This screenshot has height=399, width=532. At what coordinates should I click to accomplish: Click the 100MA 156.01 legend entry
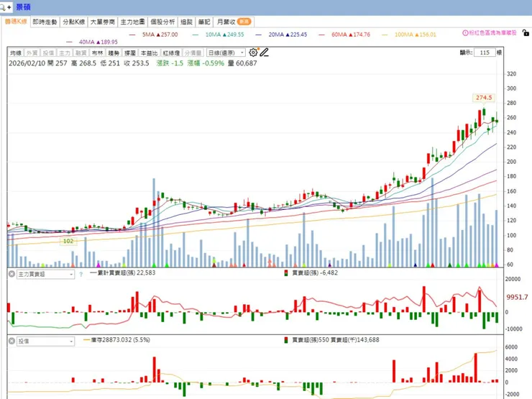409,35
